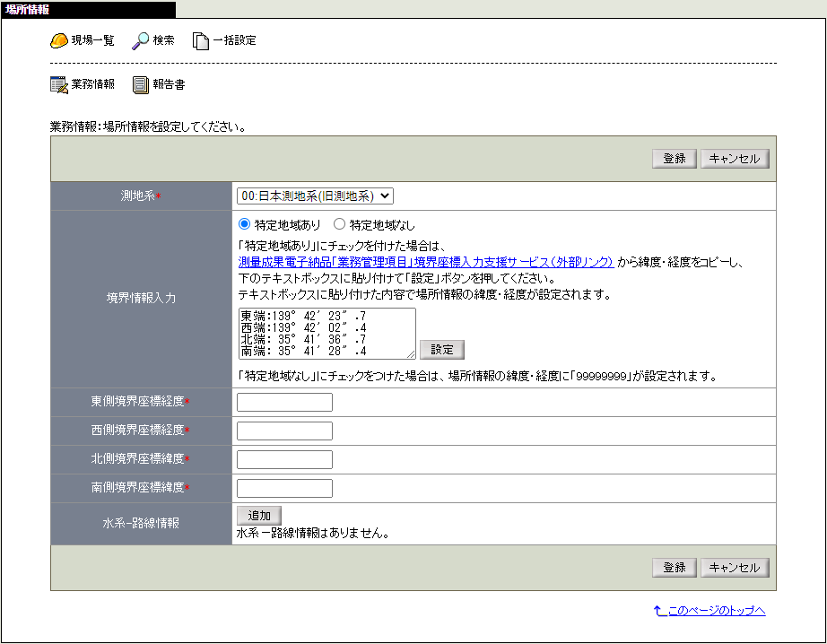Click the 一括設定 document icon

200,41
